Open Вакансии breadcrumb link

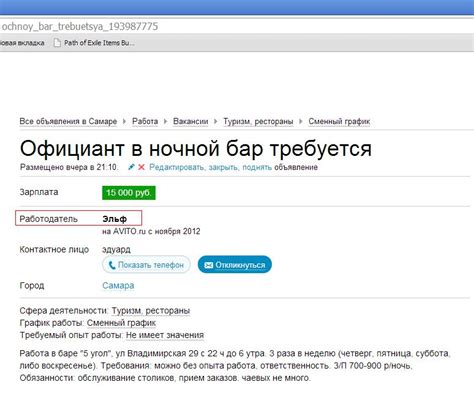[x=190, y=121]
